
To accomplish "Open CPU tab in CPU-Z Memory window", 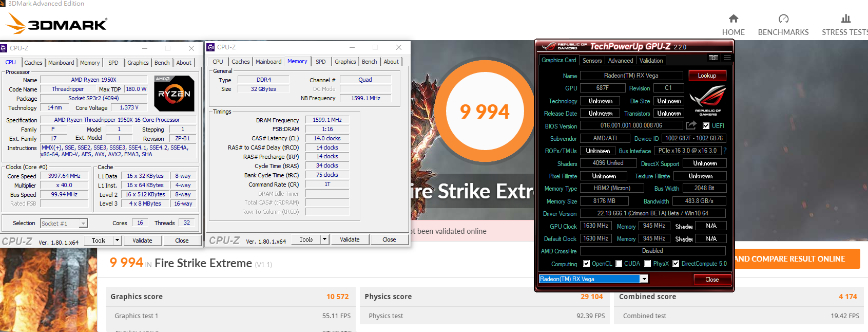I will tap(218, 62).
